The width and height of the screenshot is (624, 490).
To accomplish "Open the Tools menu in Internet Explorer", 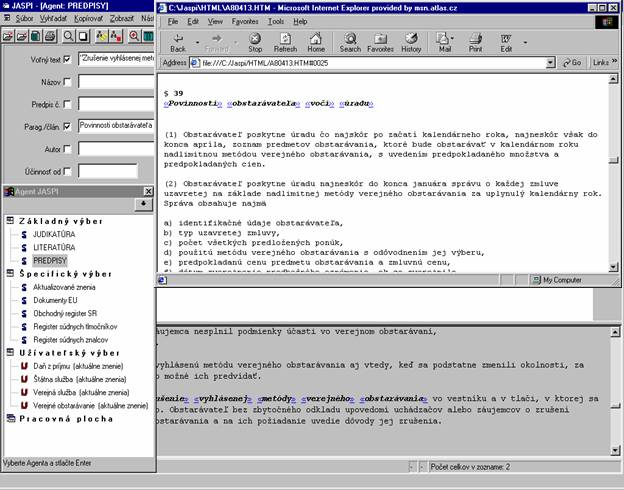I will tap(275, 21).
